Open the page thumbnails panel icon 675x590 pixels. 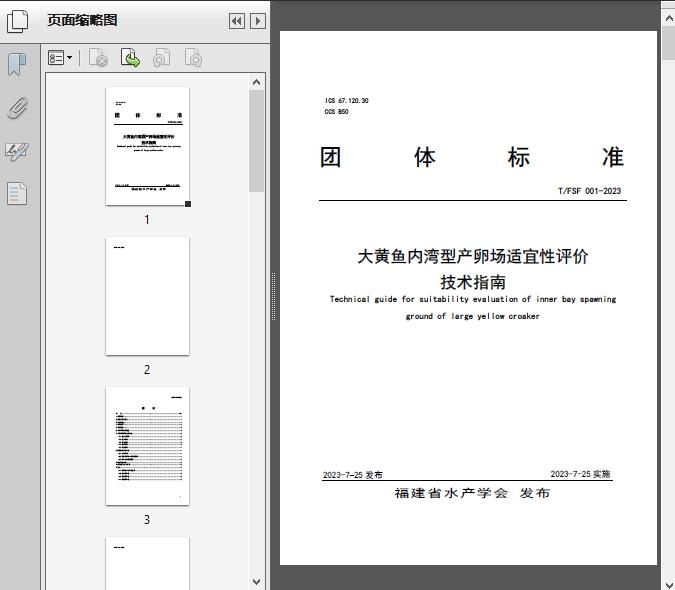click(18, 20)
